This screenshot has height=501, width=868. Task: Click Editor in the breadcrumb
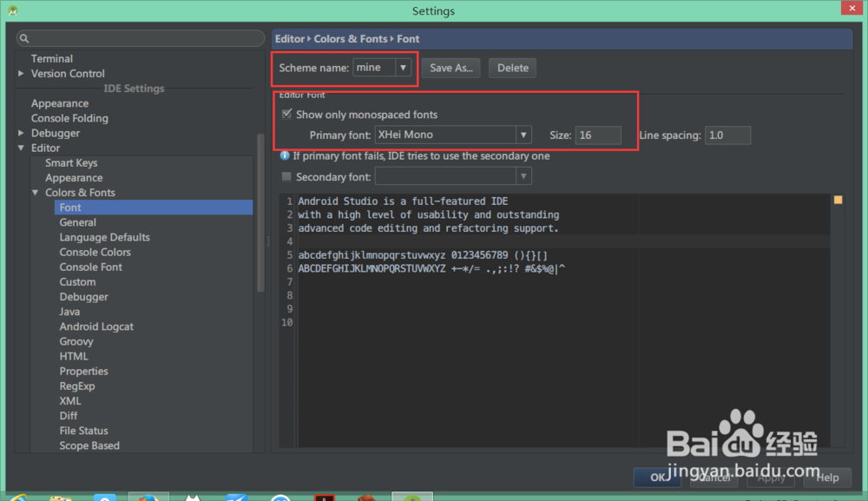pos(290,39)
